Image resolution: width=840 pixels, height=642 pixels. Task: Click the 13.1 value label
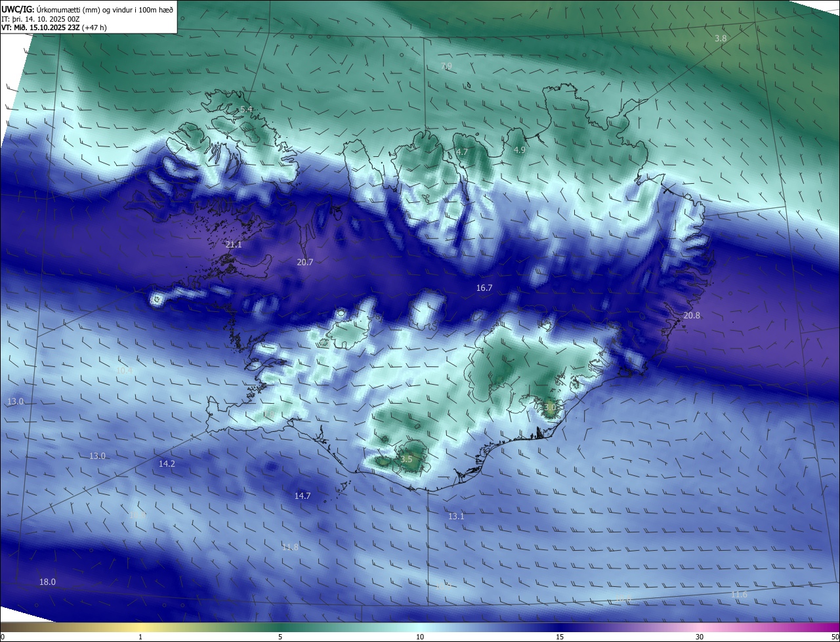(456, 517)
